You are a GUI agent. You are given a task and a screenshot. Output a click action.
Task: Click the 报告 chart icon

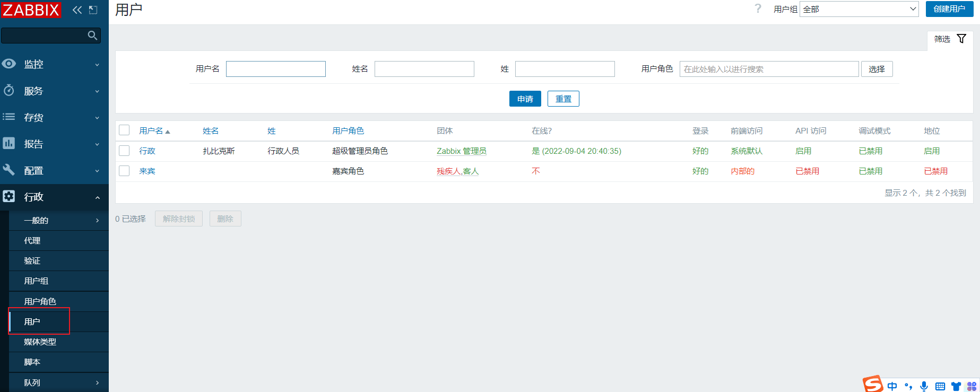coord(9,143)
